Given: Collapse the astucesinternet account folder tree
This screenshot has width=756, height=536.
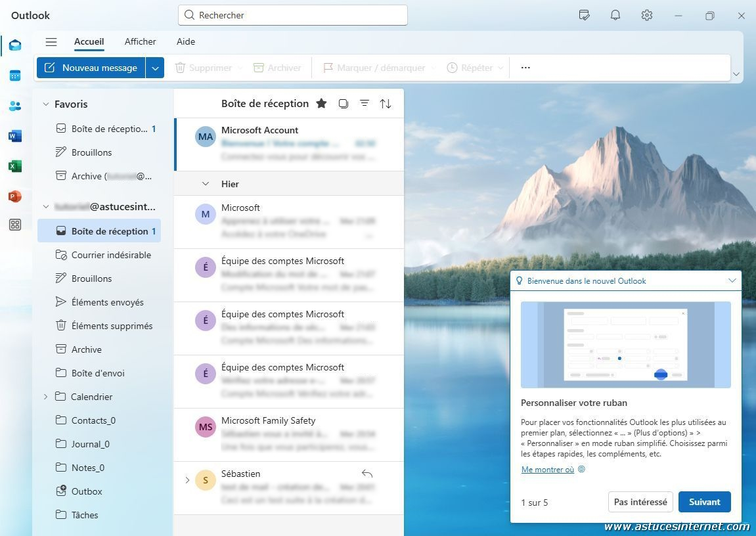Looking at the screenshot, I should pos(46,207).
